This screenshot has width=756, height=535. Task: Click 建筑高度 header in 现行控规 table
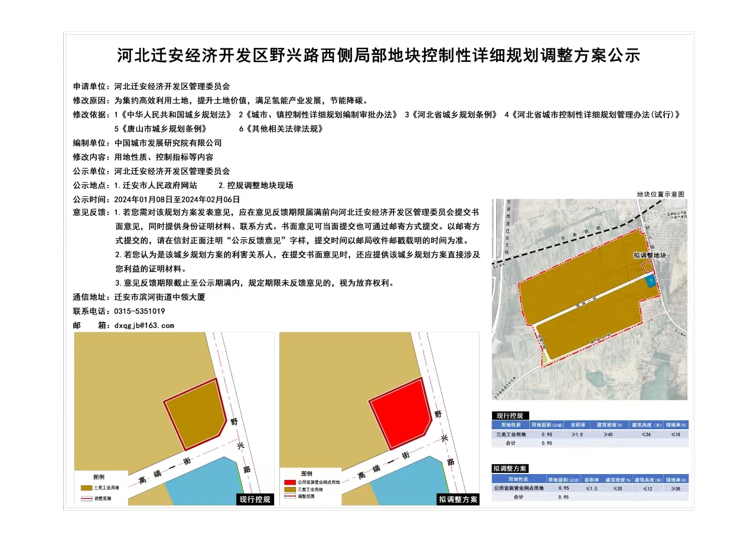pos(647,425)
